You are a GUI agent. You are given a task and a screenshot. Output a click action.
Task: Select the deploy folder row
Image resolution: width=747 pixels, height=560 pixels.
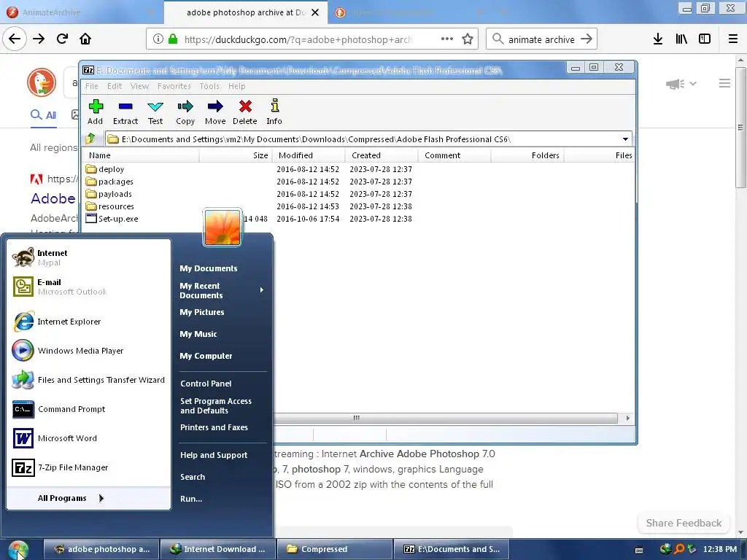point(357,169)
